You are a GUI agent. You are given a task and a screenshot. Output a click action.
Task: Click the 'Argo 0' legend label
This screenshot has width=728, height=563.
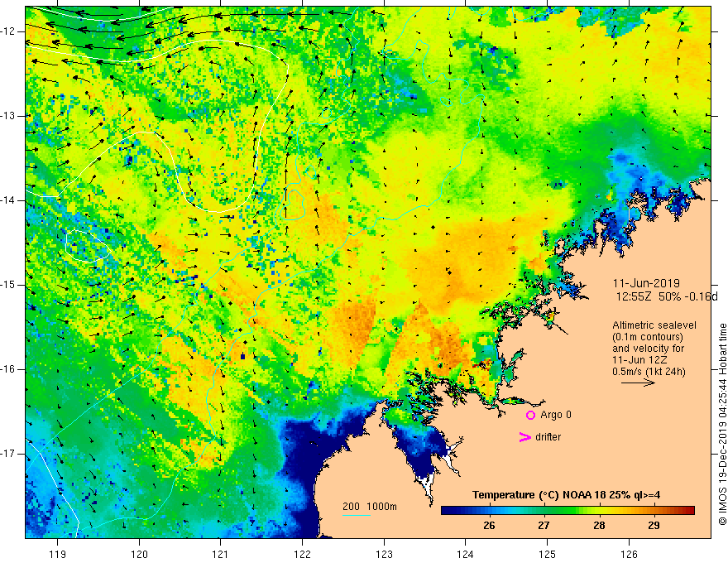click(556, 415)
